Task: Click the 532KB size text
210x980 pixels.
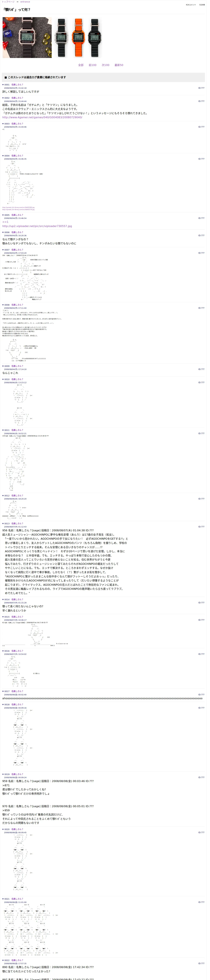Action: tap(202, 5)
